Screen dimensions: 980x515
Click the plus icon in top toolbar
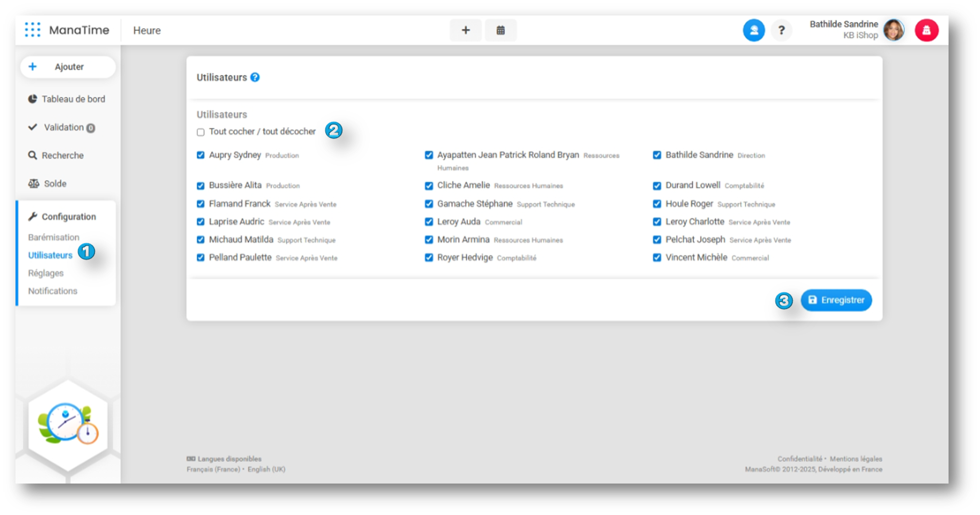click(466, 30)
